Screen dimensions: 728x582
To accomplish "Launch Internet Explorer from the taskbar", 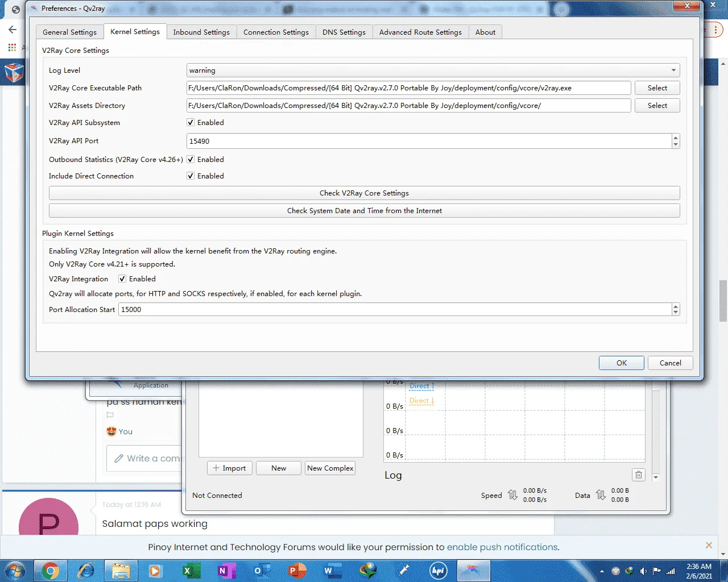I will coord(86,571).
